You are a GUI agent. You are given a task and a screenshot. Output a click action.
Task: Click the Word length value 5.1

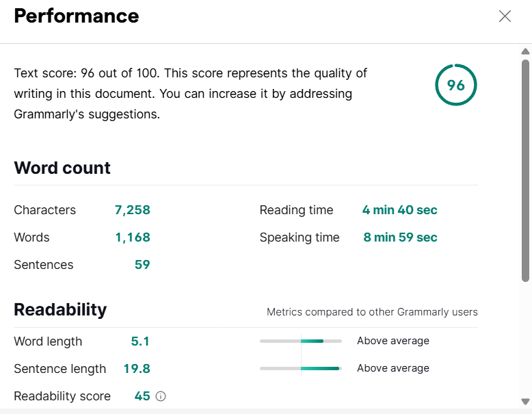click(140, 341)
